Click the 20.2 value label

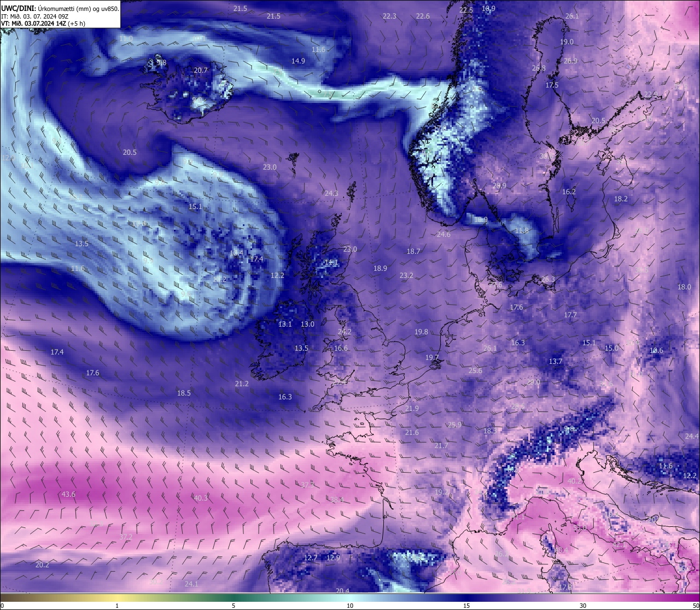click(x=42, y=565)
